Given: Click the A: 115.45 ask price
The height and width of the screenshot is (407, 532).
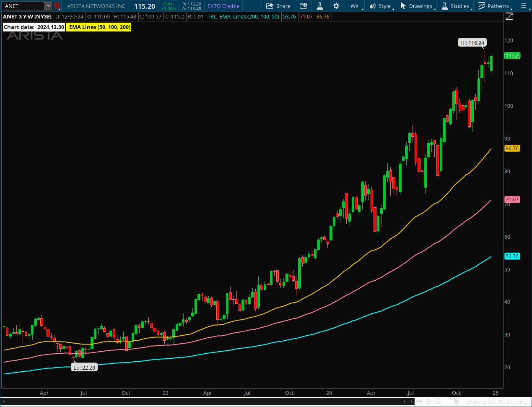Looking at the screenshot, I should click(192, 8).
